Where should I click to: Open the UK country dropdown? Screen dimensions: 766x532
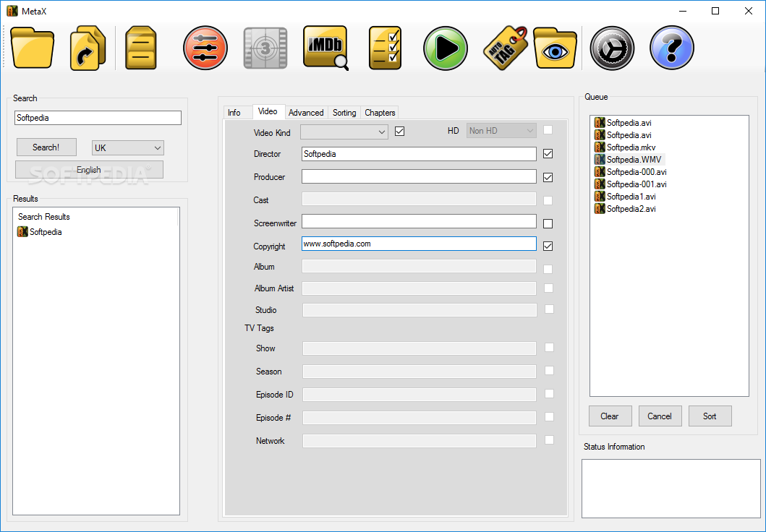tap(128, 148)
